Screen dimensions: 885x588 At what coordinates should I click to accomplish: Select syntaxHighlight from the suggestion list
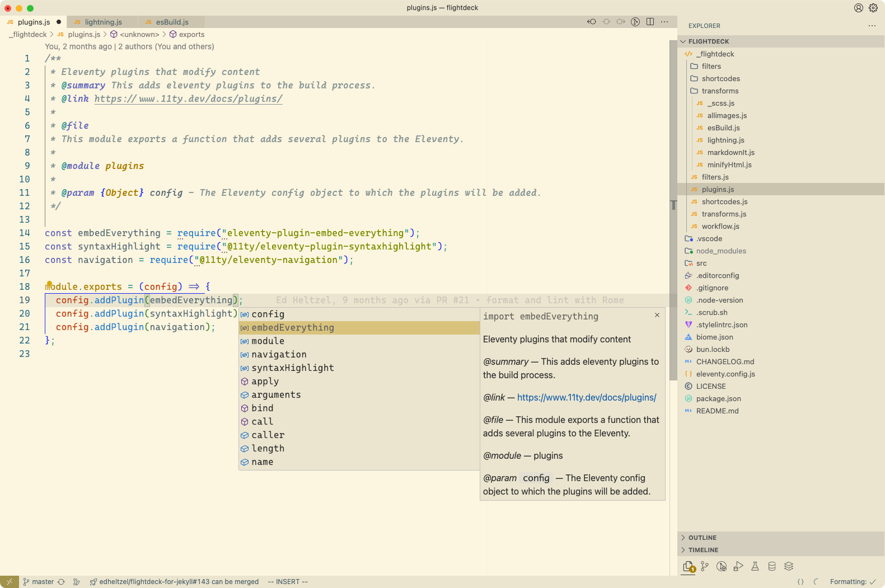292,368
